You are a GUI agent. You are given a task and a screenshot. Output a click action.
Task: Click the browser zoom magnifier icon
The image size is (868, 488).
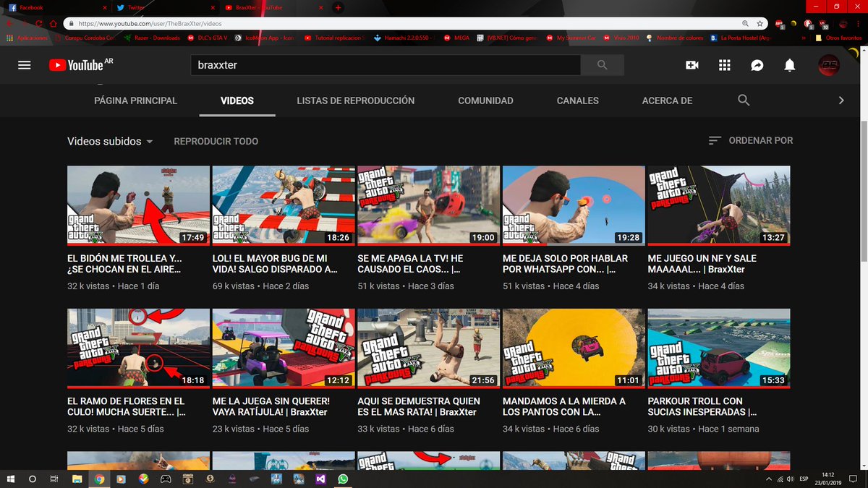746,24
